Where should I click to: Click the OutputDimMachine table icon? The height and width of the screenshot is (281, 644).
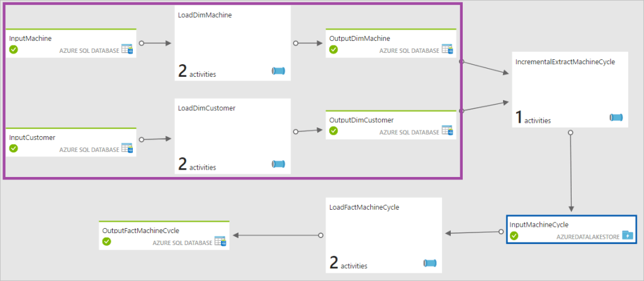[447, 49]
